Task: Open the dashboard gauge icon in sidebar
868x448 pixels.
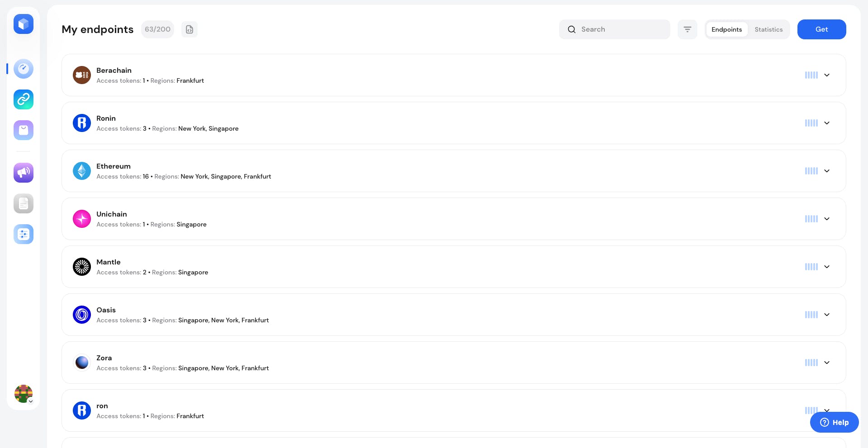Action: (x=24, y=69)
